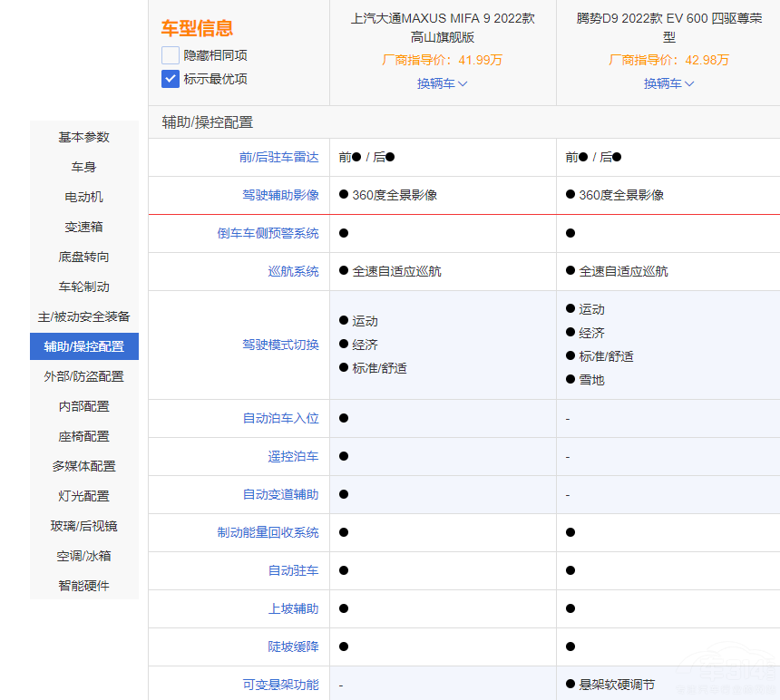
Task: Open the 驾驶辅助影像 parameter link
Action: 280,195
